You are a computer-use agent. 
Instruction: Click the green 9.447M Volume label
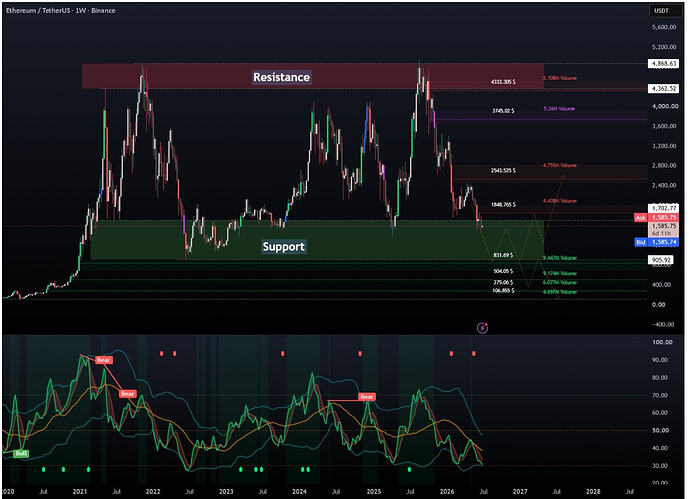[x=559, y=258]
